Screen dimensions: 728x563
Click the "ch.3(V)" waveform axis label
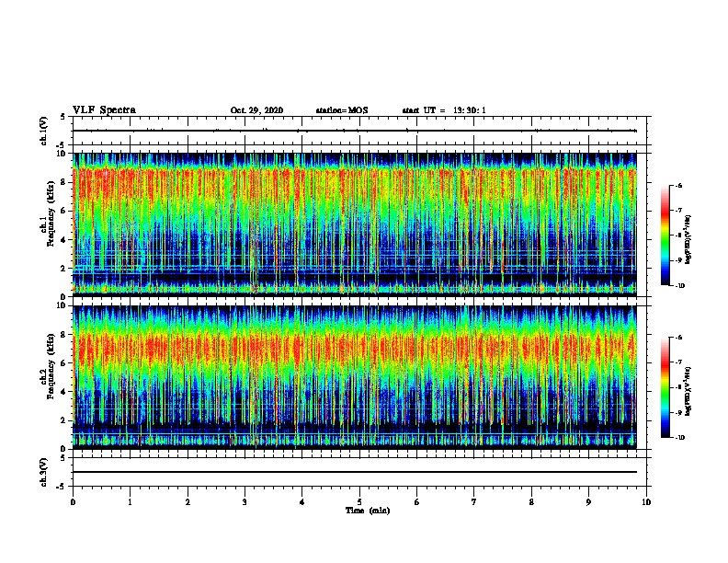[44, 472]
